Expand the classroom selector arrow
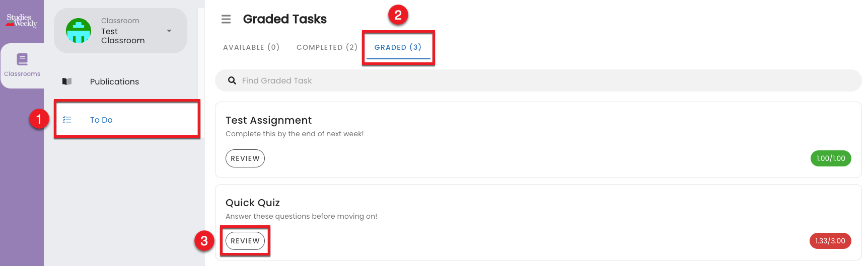868x266 pixels. tap(169, 31)
